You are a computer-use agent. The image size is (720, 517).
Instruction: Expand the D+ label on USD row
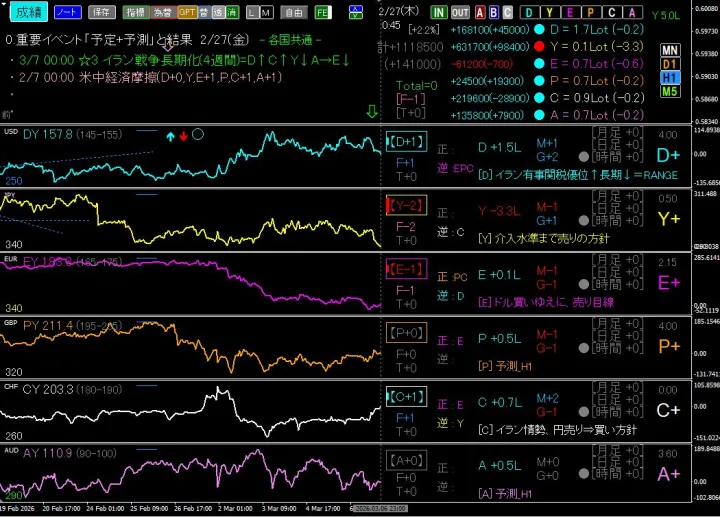pos(668,156)
